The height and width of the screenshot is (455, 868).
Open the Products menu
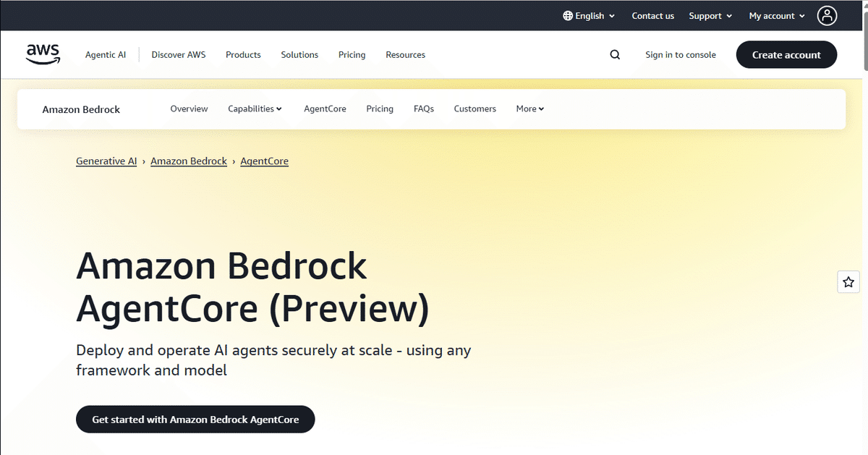point(243,55)
